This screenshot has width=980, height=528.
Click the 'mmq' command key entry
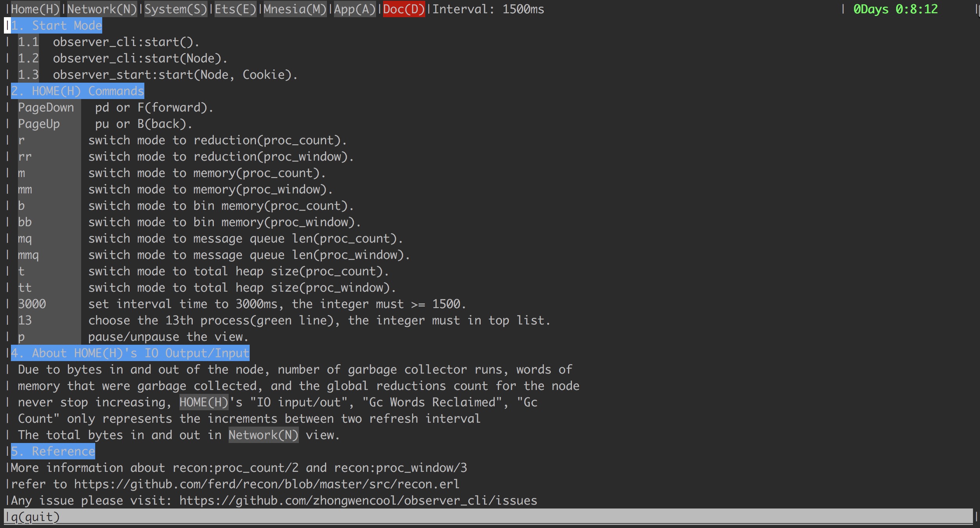[28, 255]
